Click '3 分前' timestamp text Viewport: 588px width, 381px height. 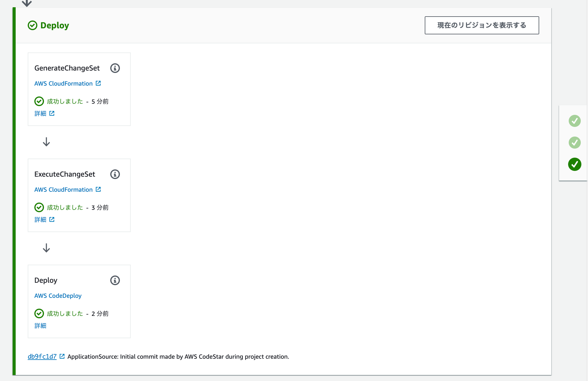pyautogui.click(x=100, y=208)
